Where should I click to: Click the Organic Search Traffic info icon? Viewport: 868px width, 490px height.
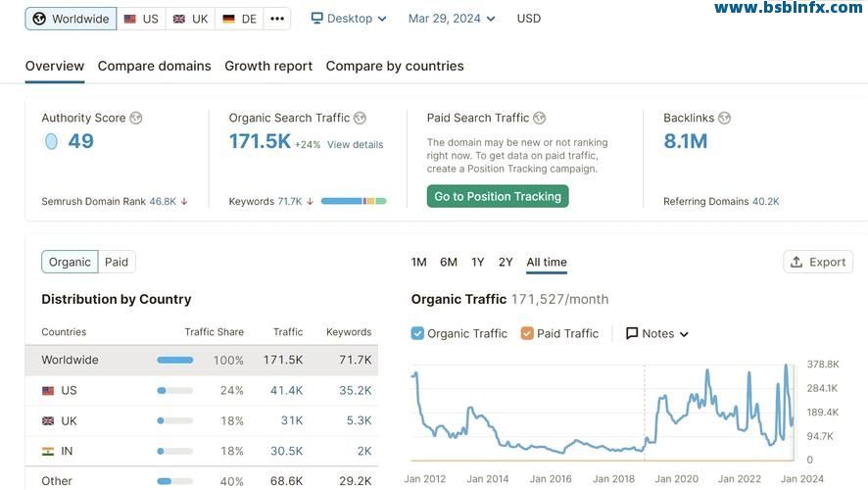pos(360,118)
